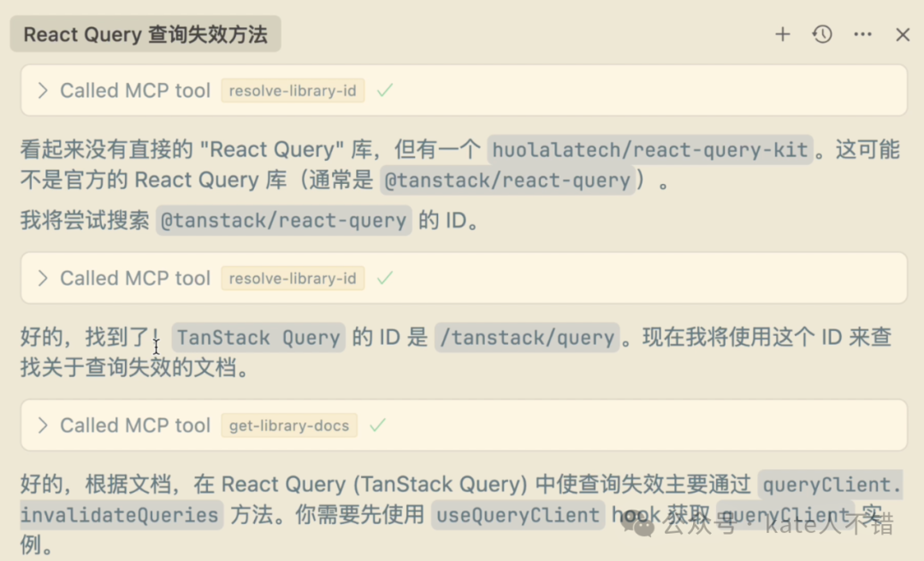The height and width of the screenshot is (561, 924).
Task: Click the "Called MCP tool" label of the get-library-docs row
Action: click(x=135, y=426)
